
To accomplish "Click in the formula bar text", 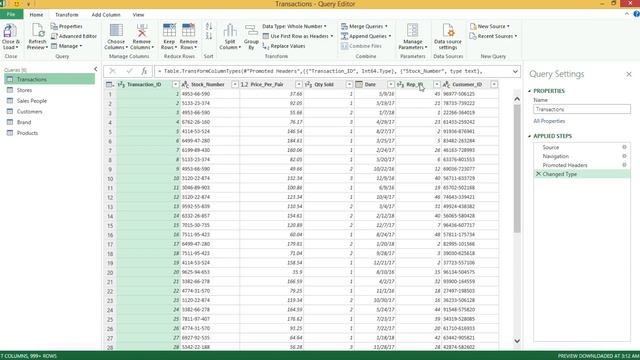I will point(332,71).
